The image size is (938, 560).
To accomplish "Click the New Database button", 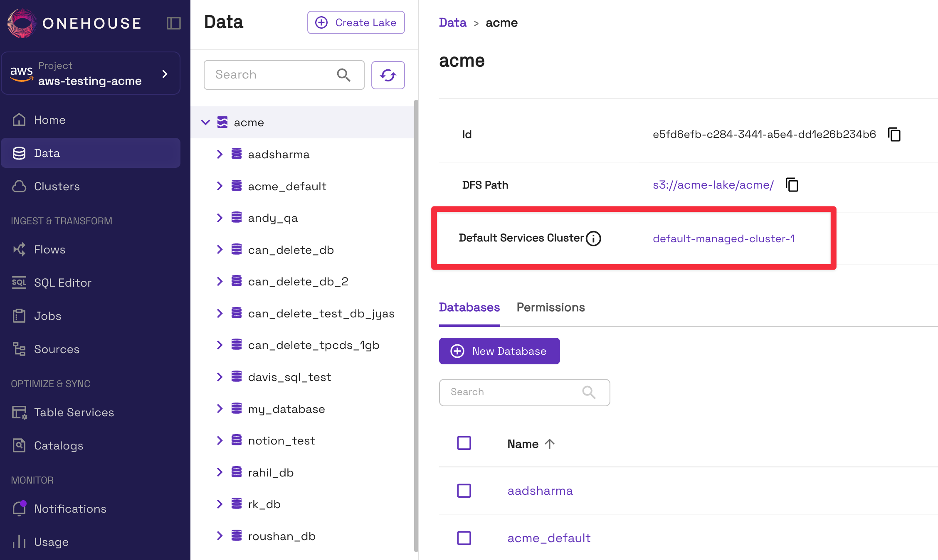I will tap(499, 351).
